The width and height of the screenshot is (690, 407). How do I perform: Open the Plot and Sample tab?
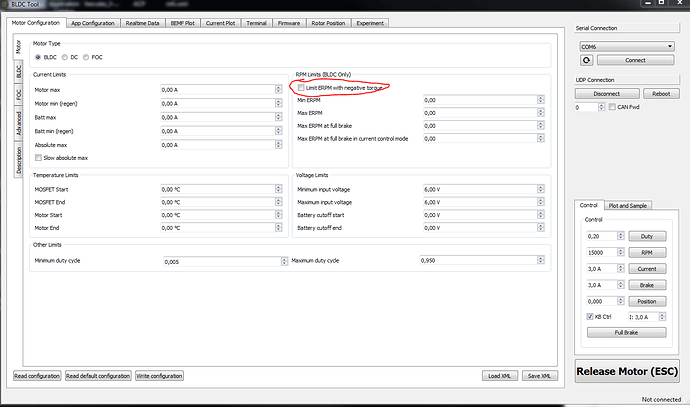click(x=631, y=205)
